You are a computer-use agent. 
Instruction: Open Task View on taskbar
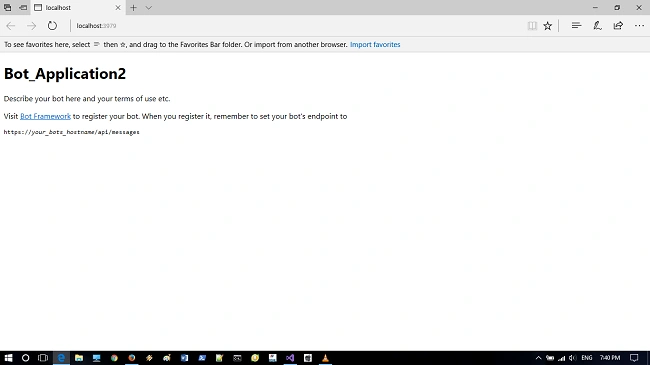pos(43,358)
